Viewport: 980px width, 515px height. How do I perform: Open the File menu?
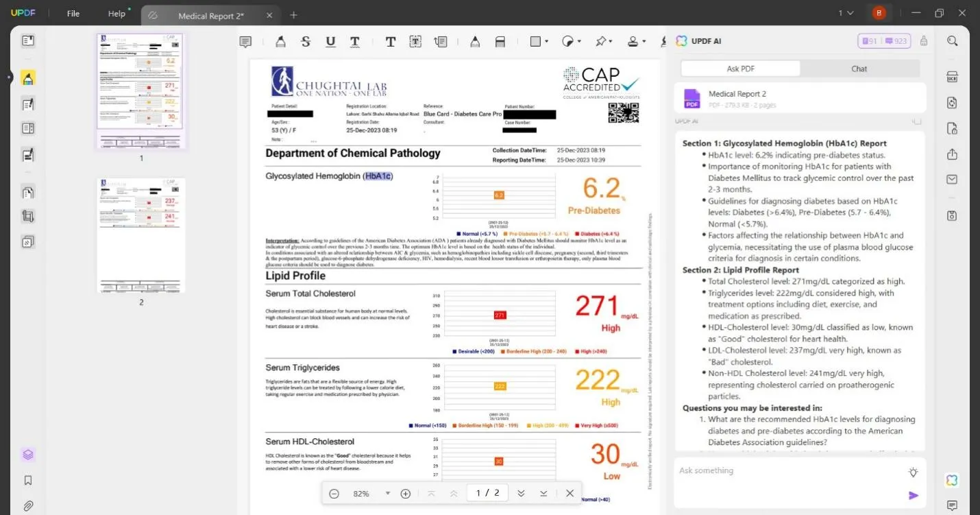(x=73, y=14)
